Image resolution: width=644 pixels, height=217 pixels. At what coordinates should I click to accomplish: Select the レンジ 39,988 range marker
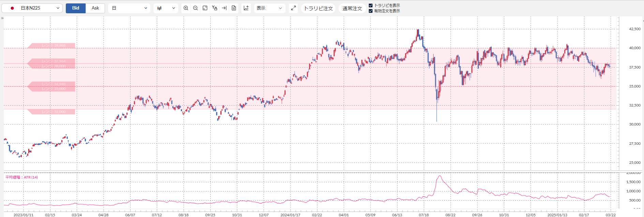coord(51,46)
